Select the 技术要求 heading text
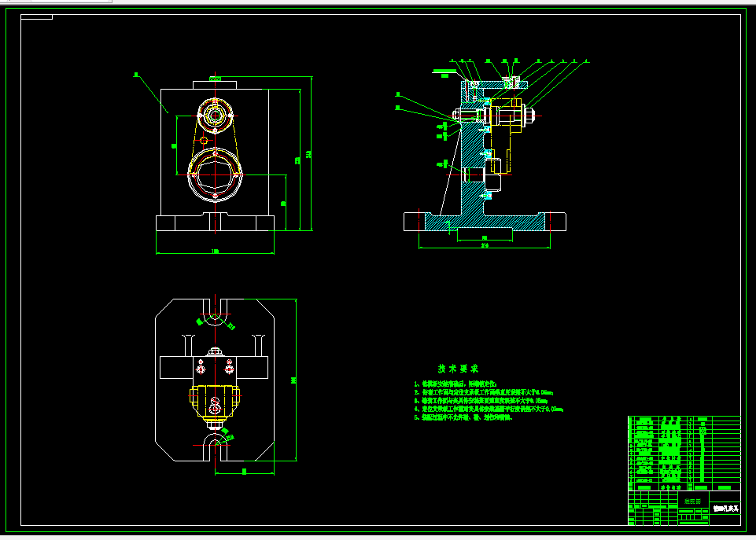Screen dimensions: 756x540 [458, 369]
